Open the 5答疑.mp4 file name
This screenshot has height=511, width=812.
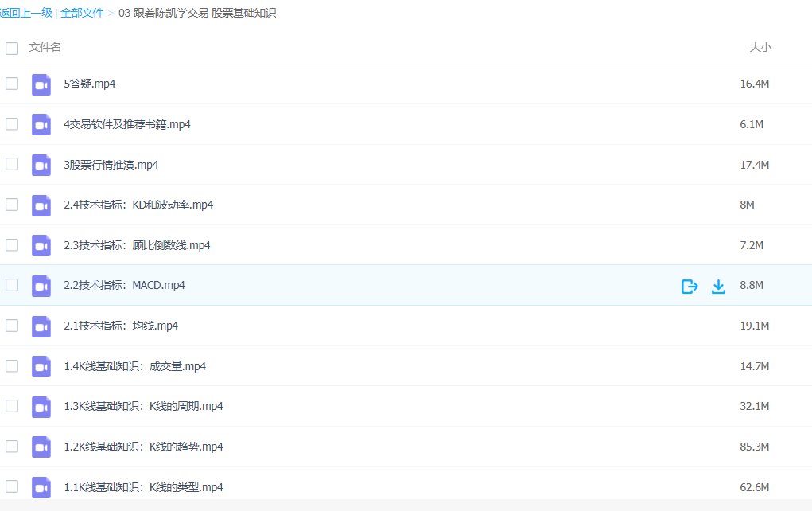[89, 84]
